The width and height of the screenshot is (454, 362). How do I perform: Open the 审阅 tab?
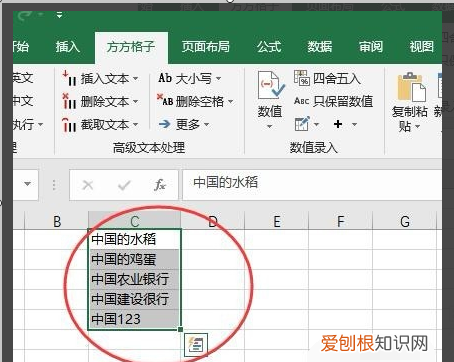pos(371,47)
